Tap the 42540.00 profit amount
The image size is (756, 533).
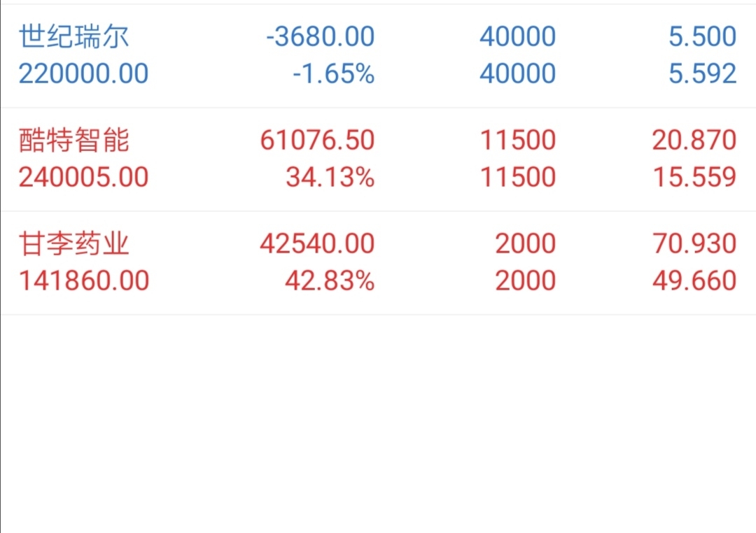click(317, 243)
